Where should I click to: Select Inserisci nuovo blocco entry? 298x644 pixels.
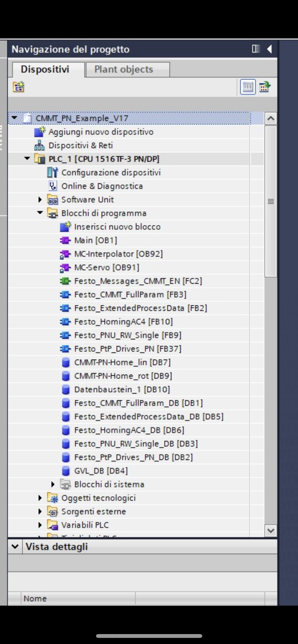[x=117, y=227]
